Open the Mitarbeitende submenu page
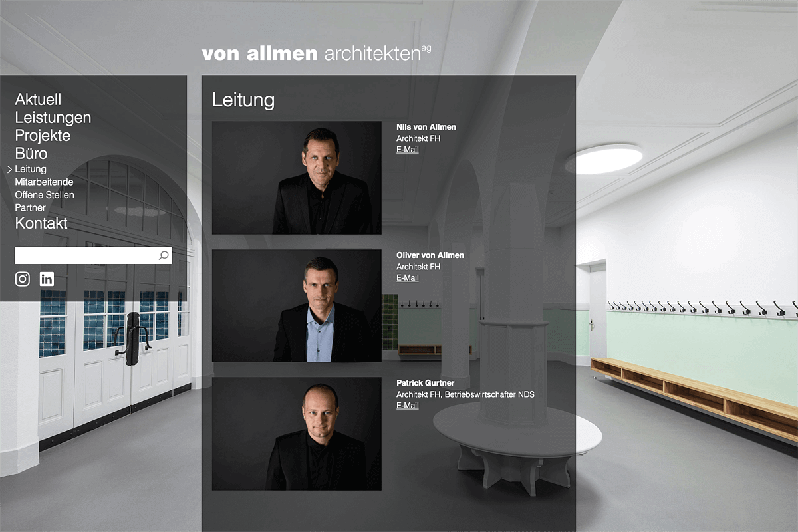The width and height of the screenshot is (798, 532). click(x=44, y=182)
